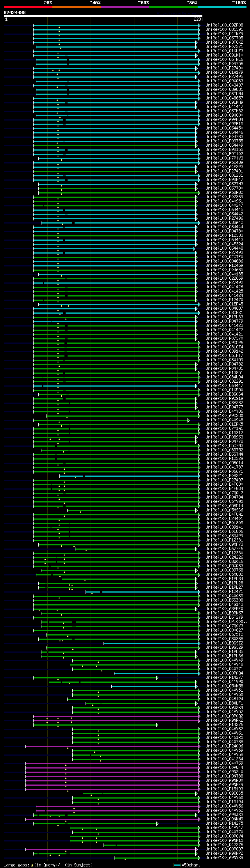Select label UniRef100_A5BPB2

224,192
